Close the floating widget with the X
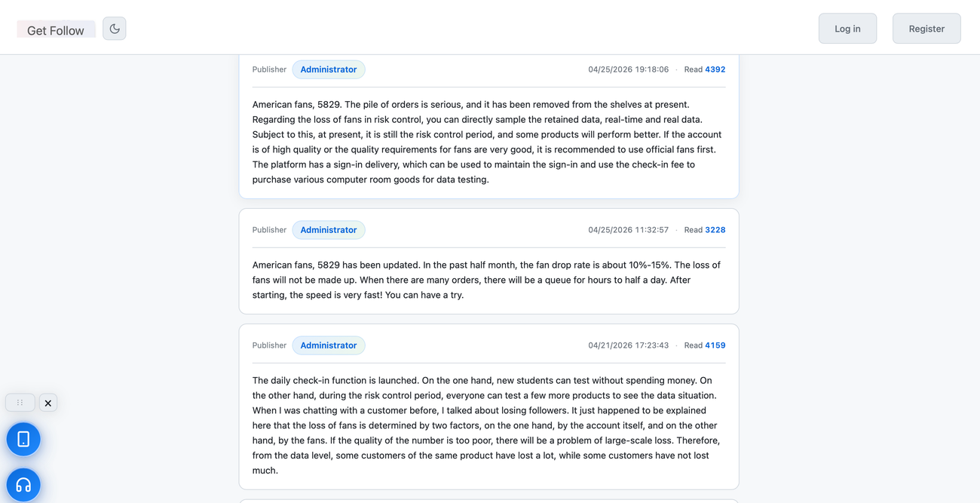This screenshot has width=980, height=503. point(48,403)
